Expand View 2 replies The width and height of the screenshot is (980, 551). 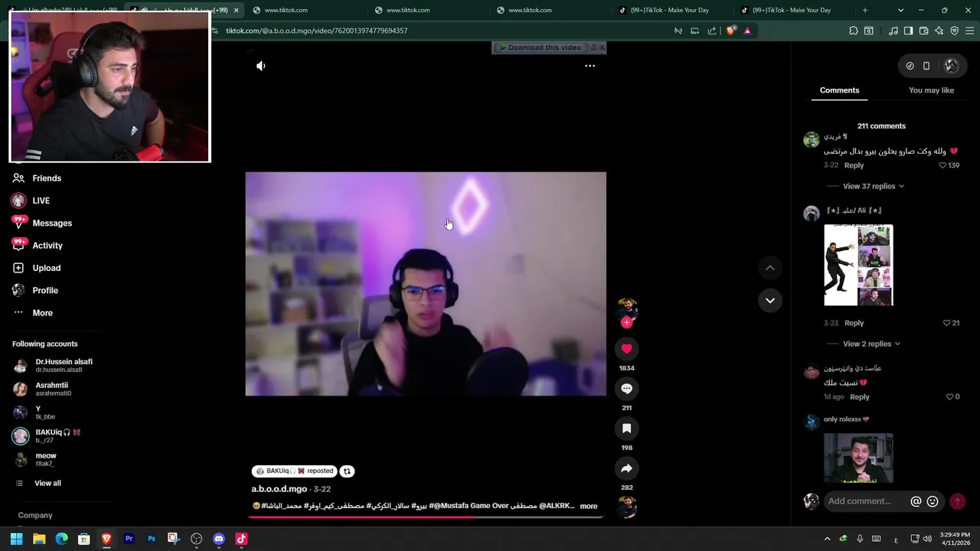[x=871, y=344]
